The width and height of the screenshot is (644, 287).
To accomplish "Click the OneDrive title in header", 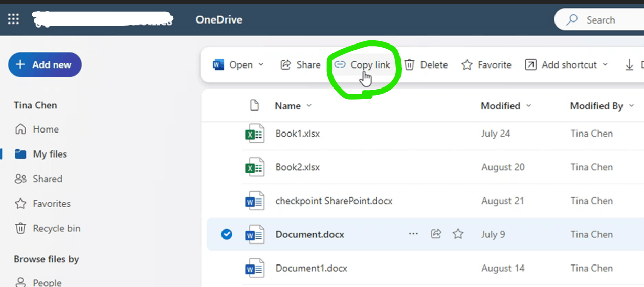I will (x=219, y=20).
